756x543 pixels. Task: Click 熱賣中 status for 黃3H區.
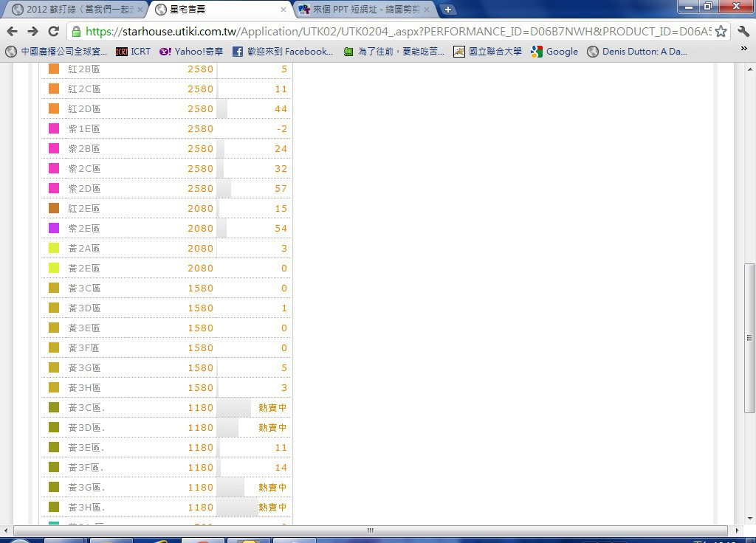pyautogui.click(x=272, y=508)
